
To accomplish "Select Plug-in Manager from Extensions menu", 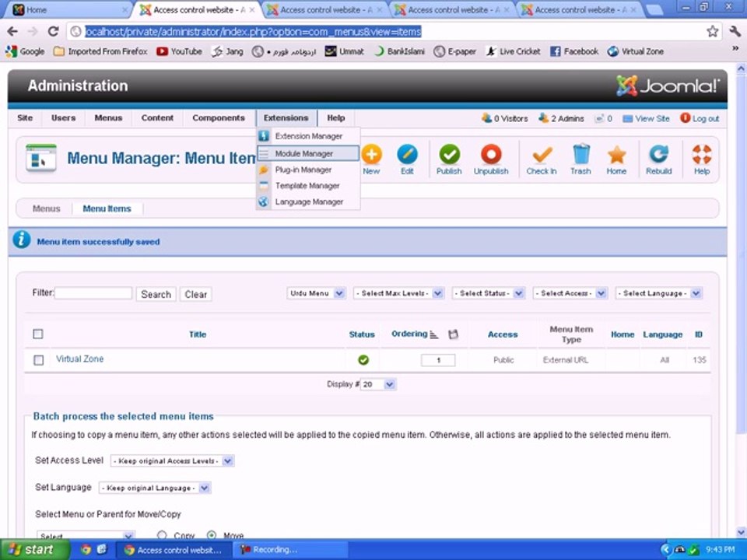I will (x=308, y=170).
